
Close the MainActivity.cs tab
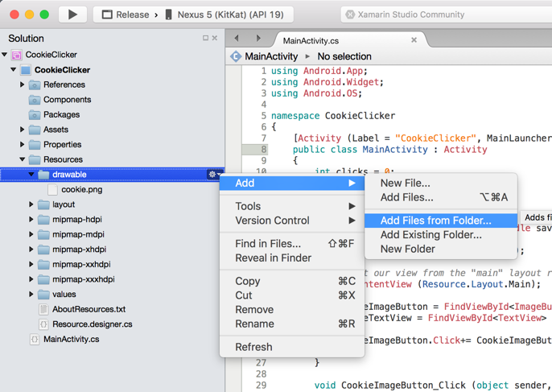coord(414,39)
